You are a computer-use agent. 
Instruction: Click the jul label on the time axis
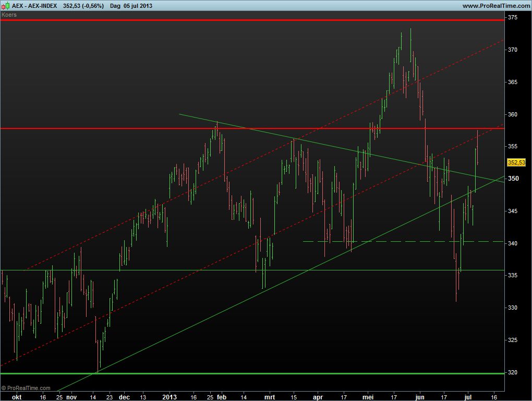(468, 397)
